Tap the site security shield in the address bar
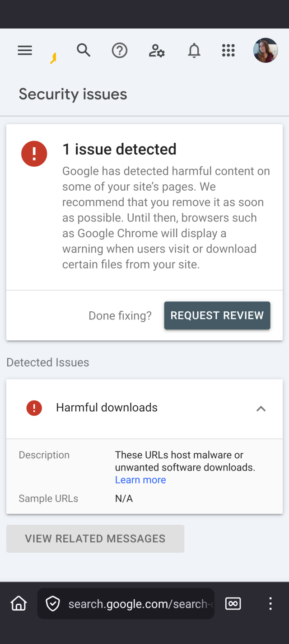The height and width of the screenshot is (644, 289). click(x=53, y=603)
